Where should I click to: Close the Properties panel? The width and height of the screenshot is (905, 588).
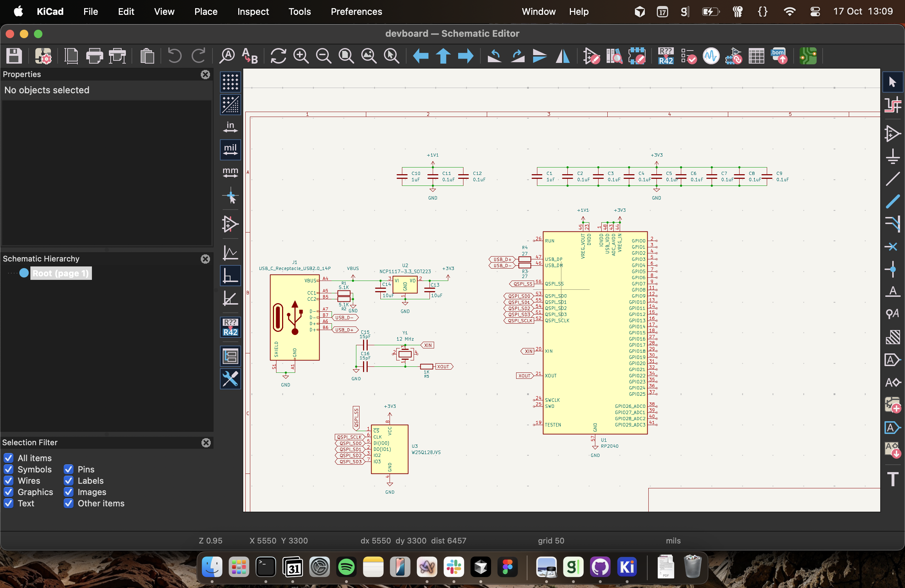point(205,75)
